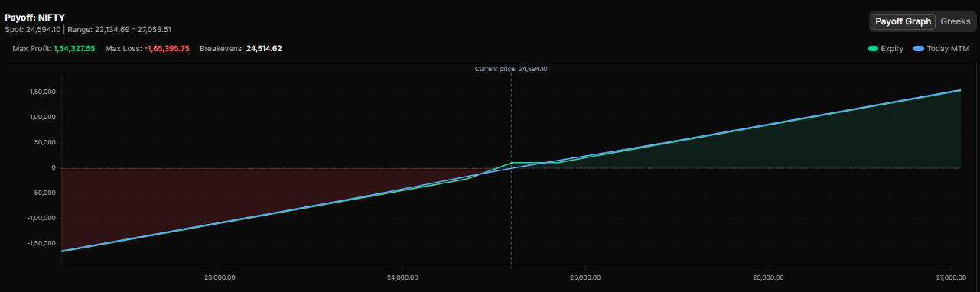This screenshot has width=980, height=292.
Task: Click the 23,000.00 x-axis label
Action: (219, 277)
